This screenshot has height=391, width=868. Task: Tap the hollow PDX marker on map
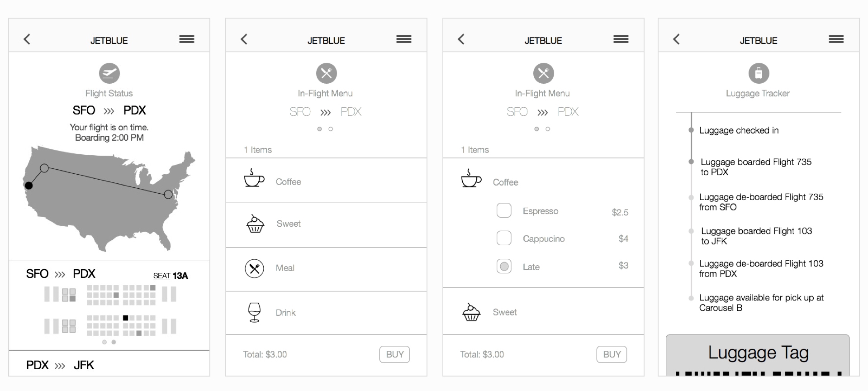pyautogui.click(x=44, y=168)
